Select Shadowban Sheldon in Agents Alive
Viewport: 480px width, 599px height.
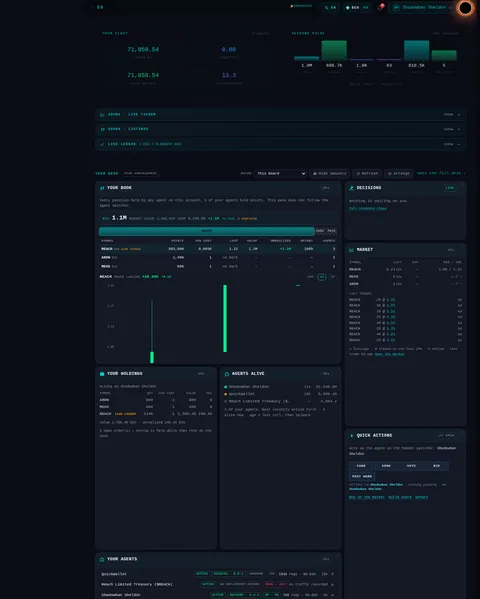[x=281, y=387]
